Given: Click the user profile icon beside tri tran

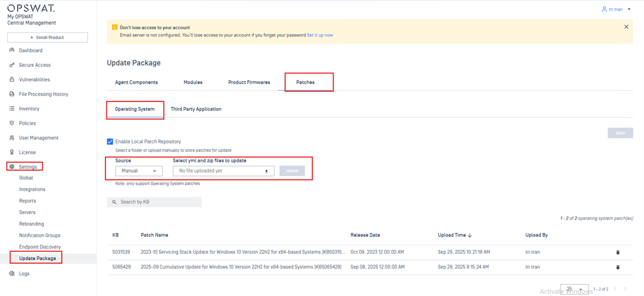Looking at the screenshot, I should pyautogui.click(x=604, y=9).
